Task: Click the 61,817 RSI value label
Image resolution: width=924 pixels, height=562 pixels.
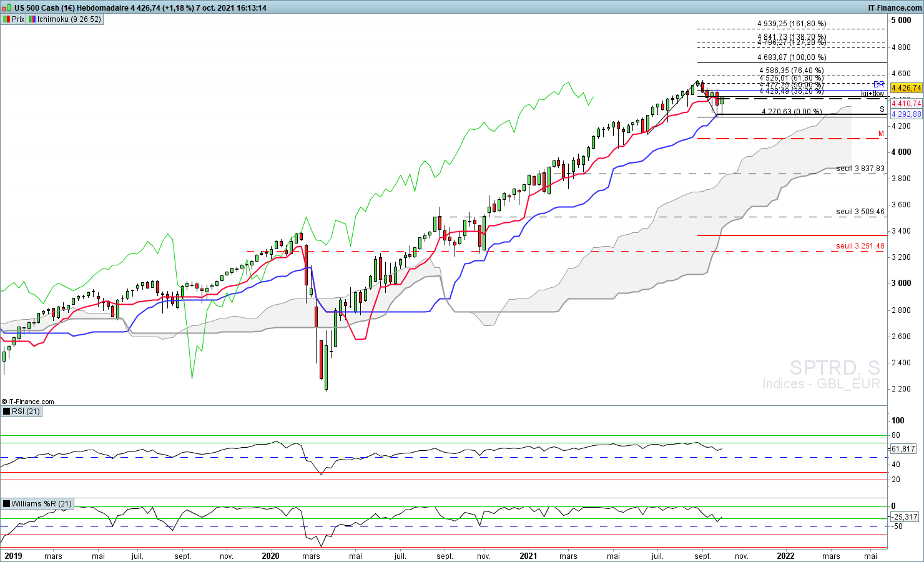Action: pos(903,449)
